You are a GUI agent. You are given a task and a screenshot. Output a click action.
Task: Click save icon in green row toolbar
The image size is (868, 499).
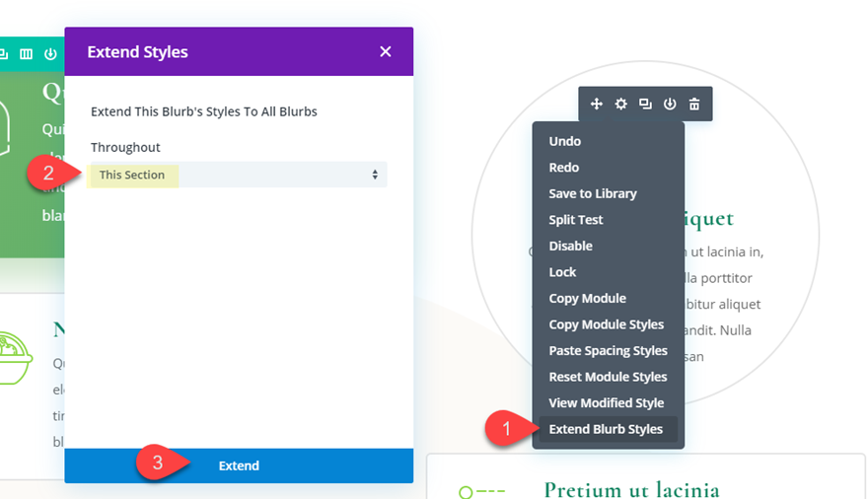[50, 53]
